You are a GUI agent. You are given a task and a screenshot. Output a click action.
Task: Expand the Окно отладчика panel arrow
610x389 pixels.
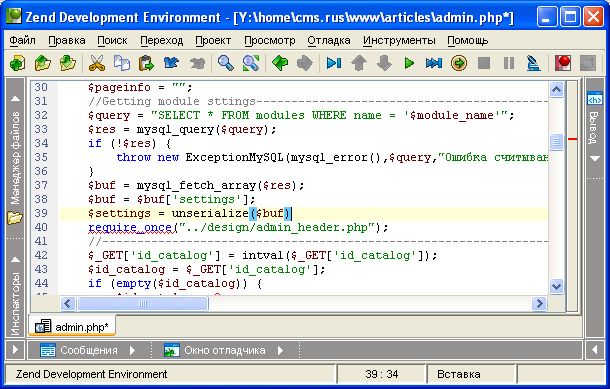coord(280,350)
